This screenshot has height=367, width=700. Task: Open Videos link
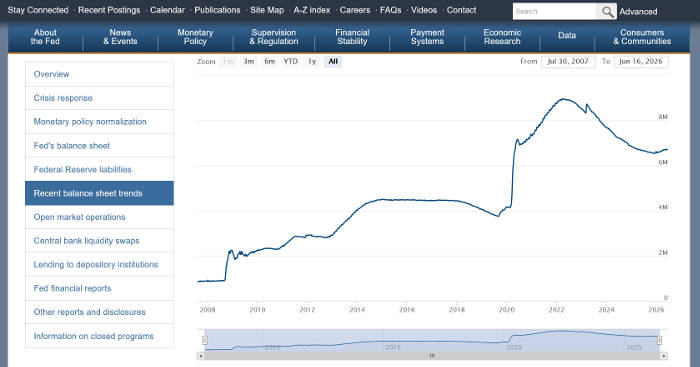tap(424, 10)
